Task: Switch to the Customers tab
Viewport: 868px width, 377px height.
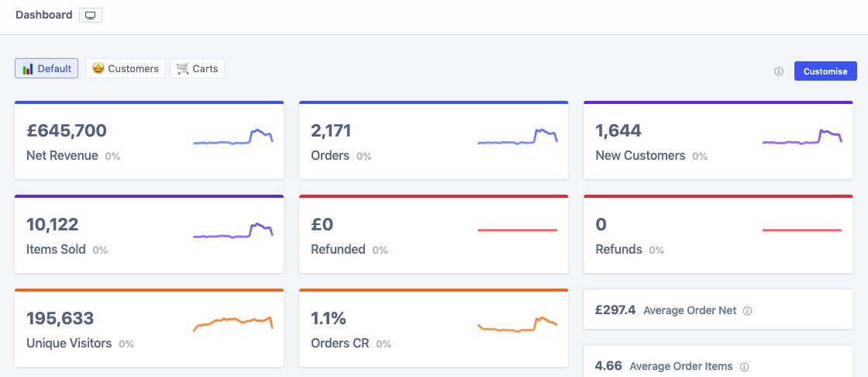Action: pos(126,68)
